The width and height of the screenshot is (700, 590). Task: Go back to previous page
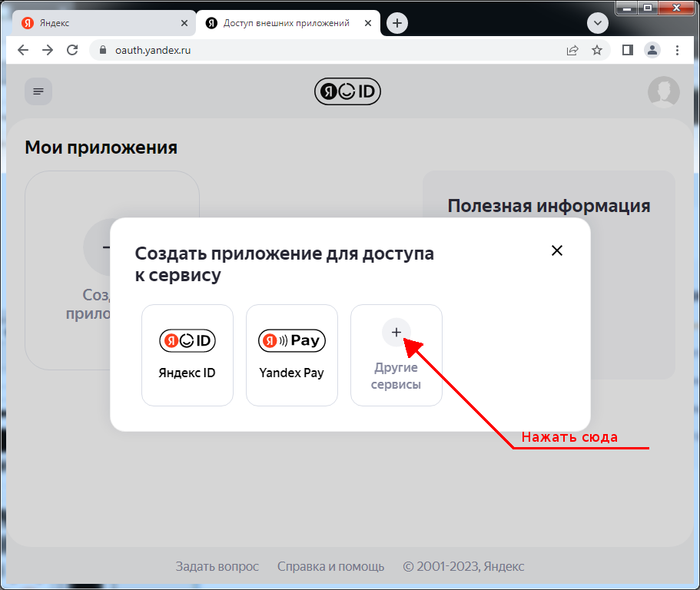(x=23, y=50)
